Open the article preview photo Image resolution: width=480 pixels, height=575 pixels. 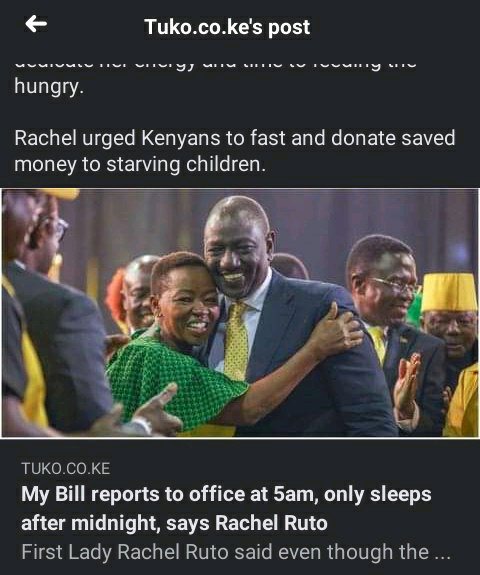tap(240, 313)
